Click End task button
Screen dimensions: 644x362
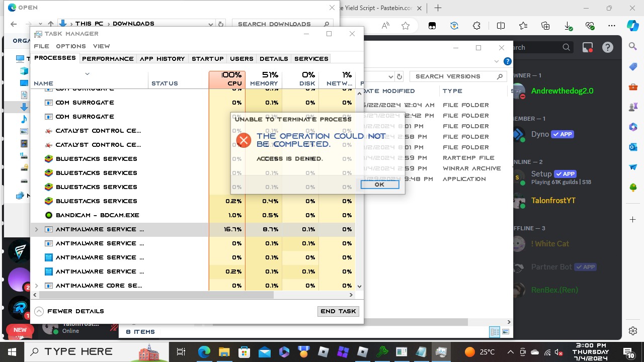tap(338, 311)
